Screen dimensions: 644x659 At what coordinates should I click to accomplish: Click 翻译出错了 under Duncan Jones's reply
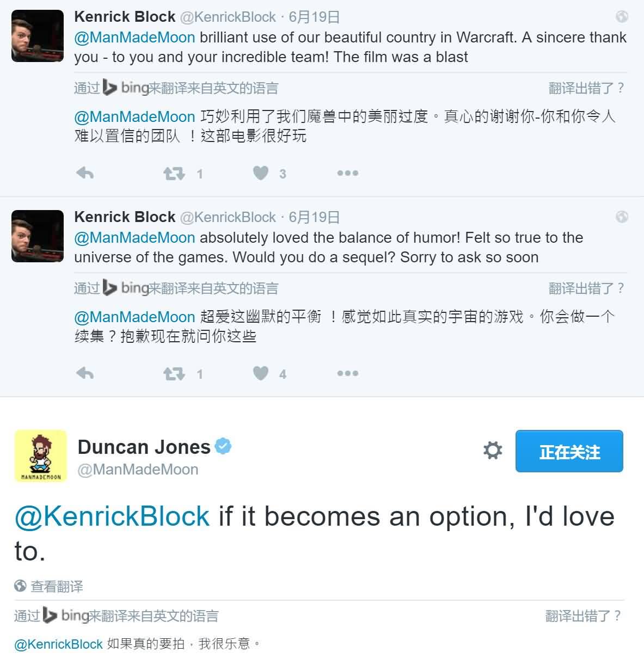[583, 615]
